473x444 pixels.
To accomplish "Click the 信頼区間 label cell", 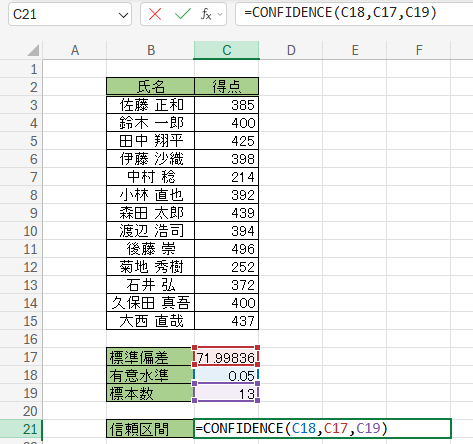I will pyautogui.click(x=150, y=429).
